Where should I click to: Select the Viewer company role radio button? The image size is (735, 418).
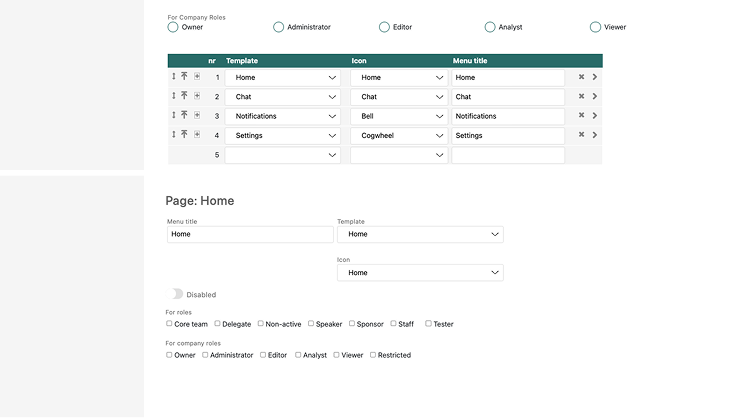point(595,27)
